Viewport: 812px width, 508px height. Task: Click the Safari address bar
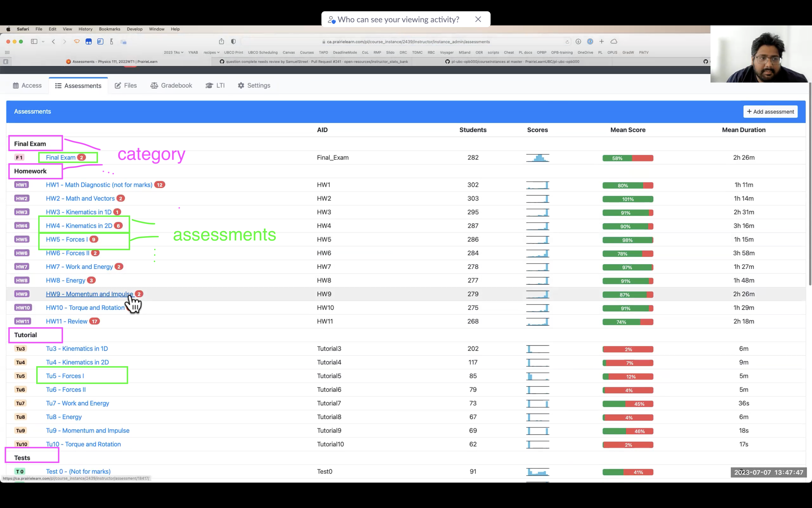[406, 42]
